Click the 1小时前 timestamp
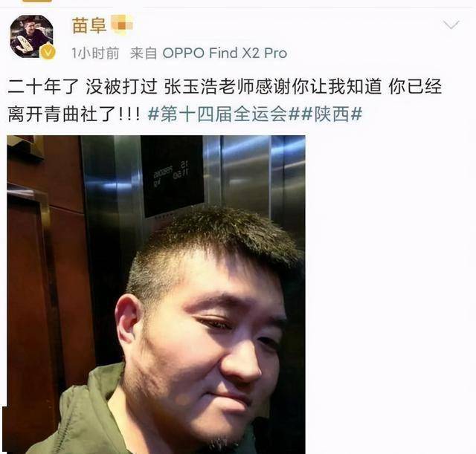This screenshot has width=476, height=454. pos(95,53)
